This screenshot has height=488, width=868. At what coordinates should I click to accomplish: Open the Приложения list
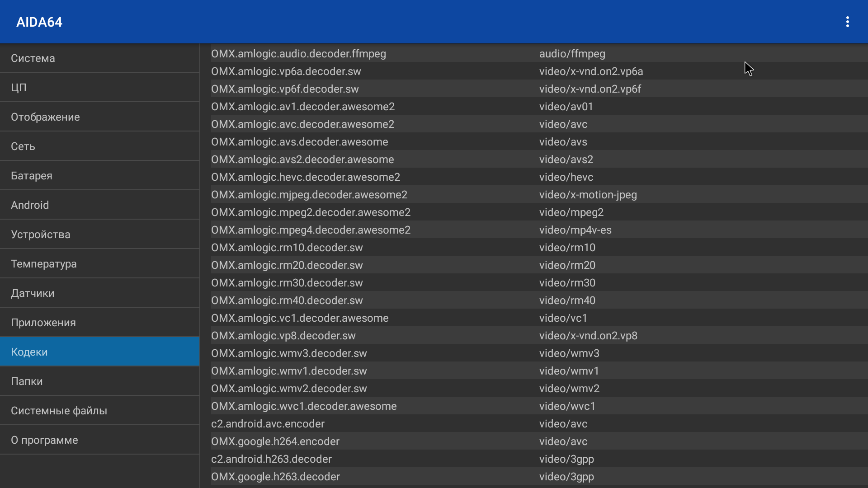pos(99,323)
